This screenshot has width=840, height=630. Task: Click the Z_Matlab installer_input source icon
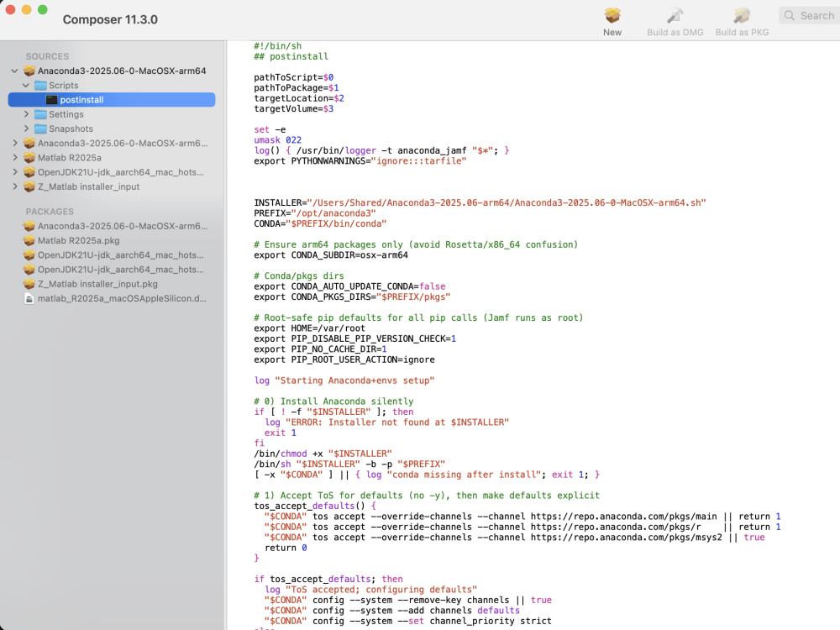pyautogui.click(x=29, y=186)
